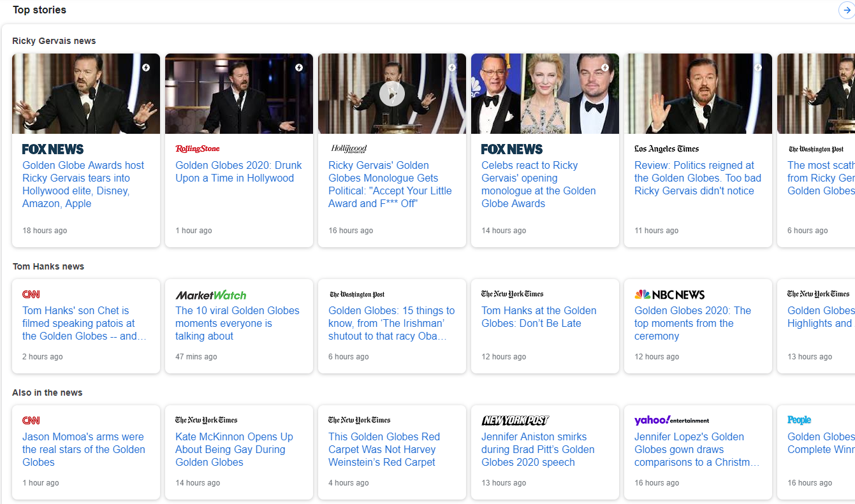Open 'Jennifer Lopez's Golden Globes gown' article
Image resolution: width=855 pixels, height=504 pixels.
pos(697,450)
